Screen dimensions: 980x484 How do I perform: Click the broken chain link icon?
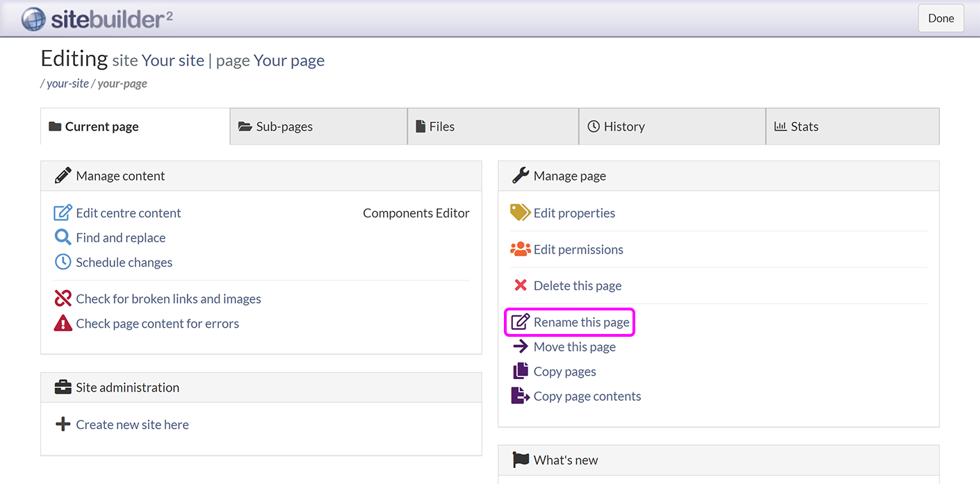63,299
